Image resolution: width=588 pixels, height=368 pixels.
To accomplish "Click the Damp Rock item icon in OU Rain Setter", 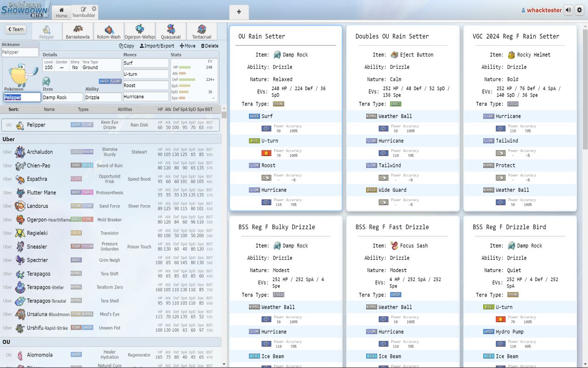I will [x=277, y=55].
